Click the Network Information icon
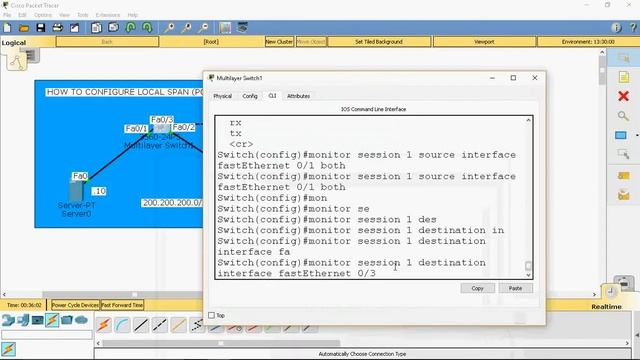Image resolution: width=640 pixels, height=360 pixels. point(616,28)
